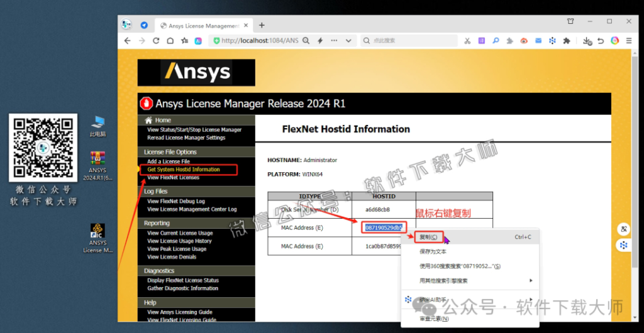Click Gather Diagnostic Information link
Image resolution: width=644 pixels, height=333 pixels.
pos(182,288)
